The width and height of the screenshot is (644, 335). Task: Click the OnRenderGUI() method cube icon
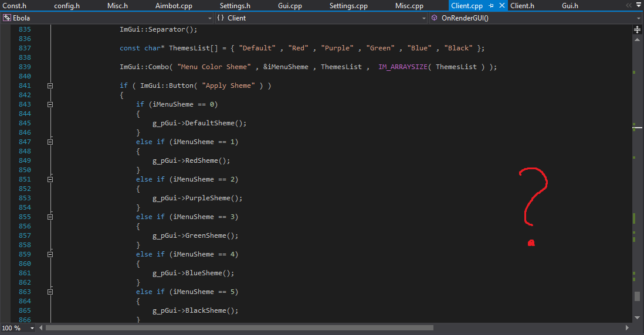[435, 18]
